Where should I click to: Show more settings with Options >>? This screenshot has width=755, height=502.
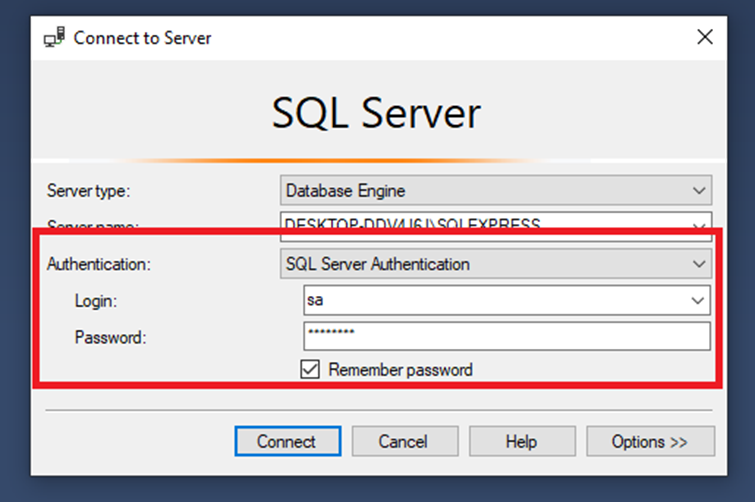pos(651,441)
